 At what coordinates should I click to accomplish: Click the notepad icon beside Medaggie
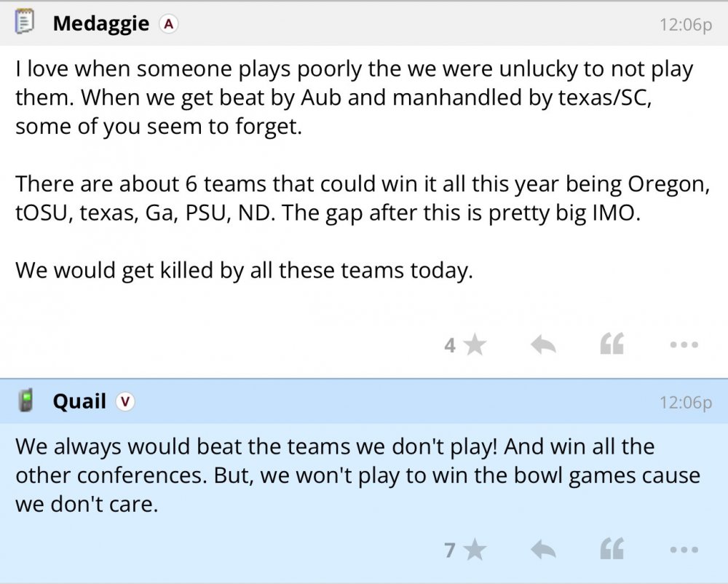coord(25,24)
